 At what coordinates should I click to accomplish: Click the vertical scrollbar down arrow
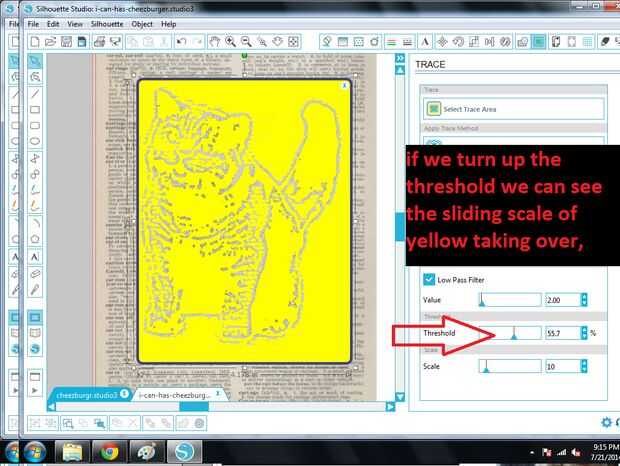(x=400, y=397)
